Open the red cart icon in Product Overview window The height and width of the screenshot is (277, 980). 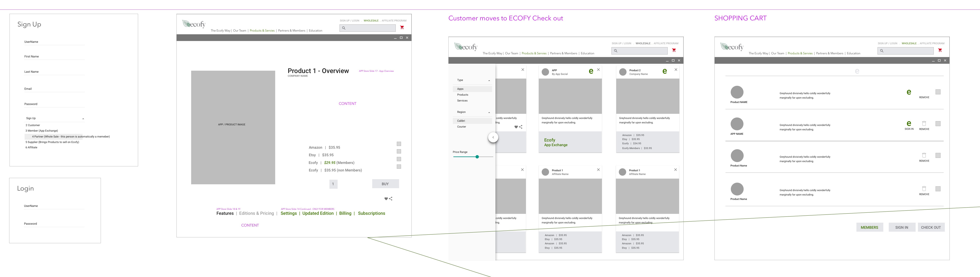point(402,27)
